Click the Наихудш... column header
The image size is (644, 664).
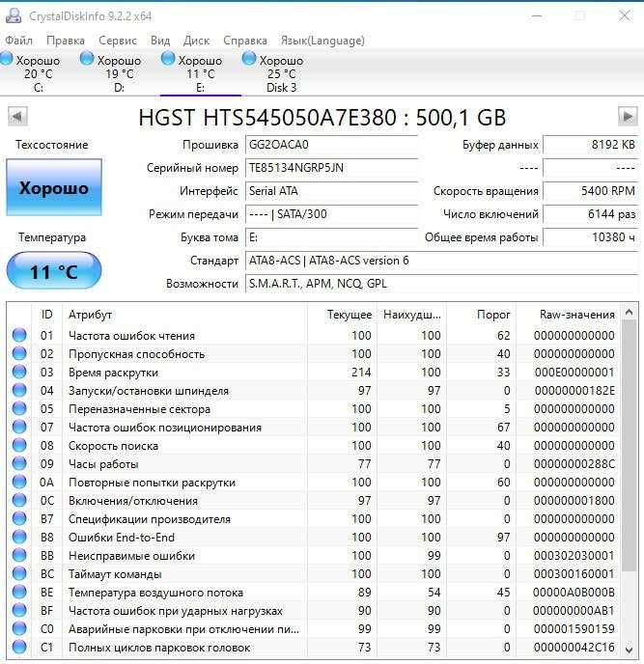click(x=411, y=315)
